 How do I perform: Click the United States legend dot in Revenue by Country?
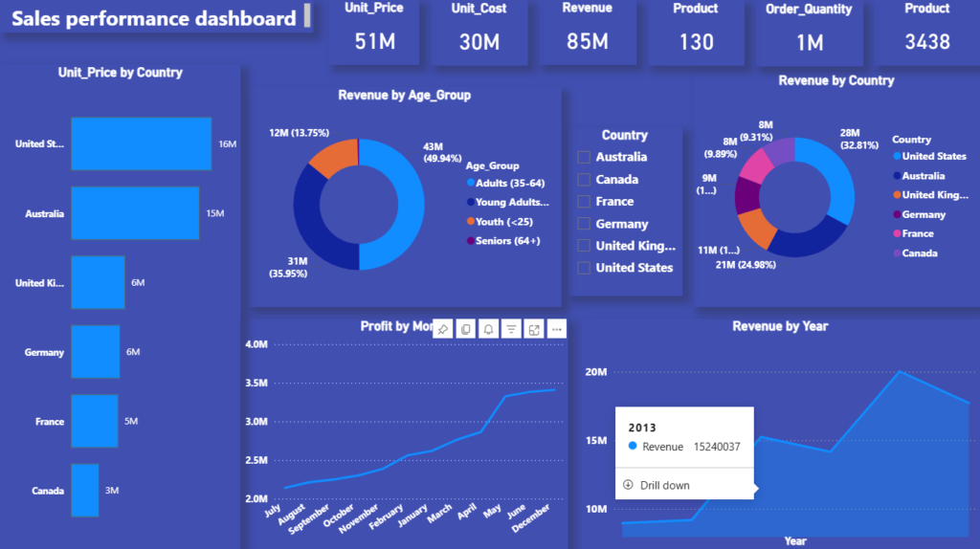(x=897, y=156)
